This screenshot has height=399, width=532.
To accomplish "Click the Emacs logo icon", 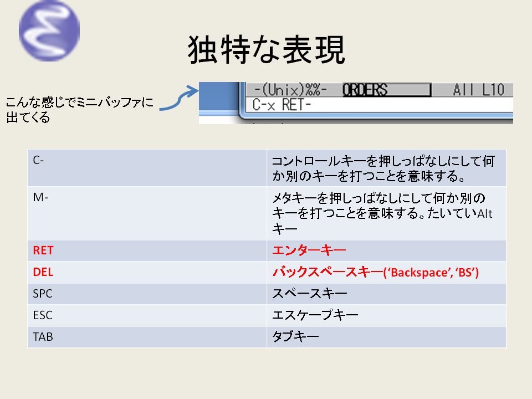I will (x=49, y=30).
